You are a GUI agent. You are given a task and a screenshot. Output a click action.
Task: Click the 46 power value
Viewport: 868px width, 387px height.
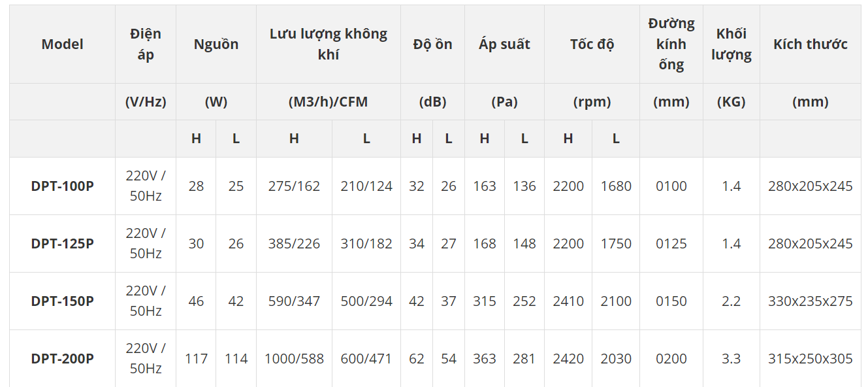(196, 301)
